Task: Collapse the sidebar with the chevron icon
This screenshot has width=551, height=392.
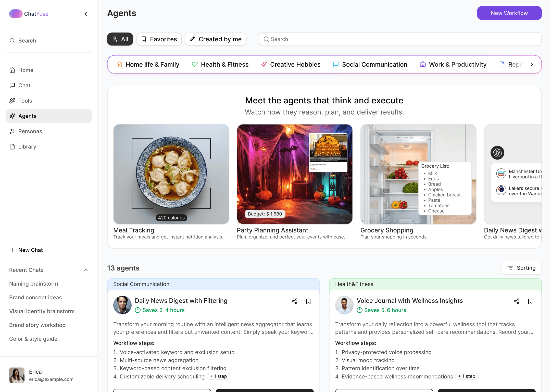Action: tap(86, 14)
